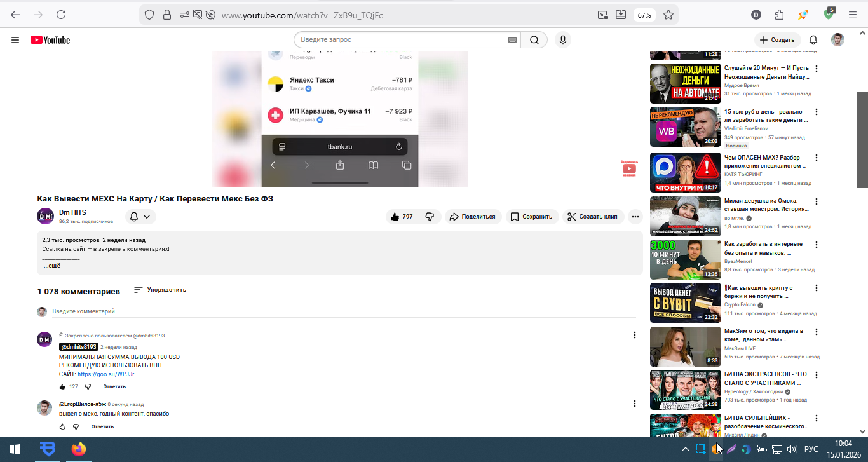
Task: Open Firefox extensions puzzle icon
Action: click(x=779, y=15)
